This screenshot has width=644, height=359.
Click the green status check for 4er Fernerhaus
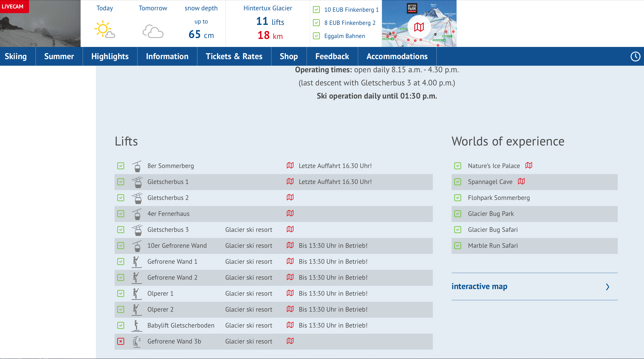121,214
